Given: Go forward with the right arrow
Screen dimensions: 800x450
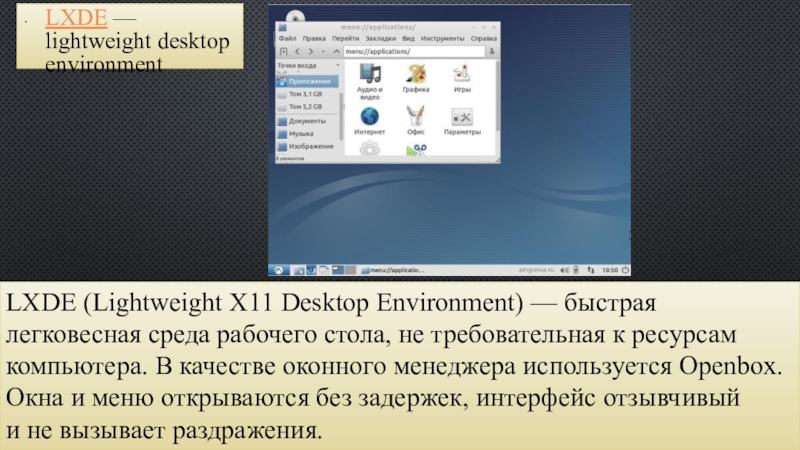Looking at the screenshot, I should click(311, 52).
